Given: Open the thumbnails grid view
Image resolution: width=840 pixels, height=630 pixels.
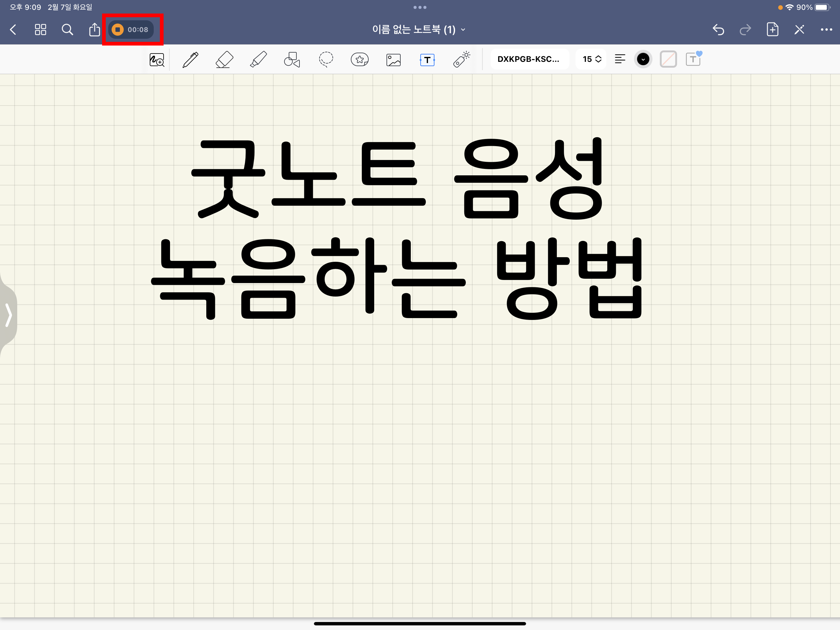Looking at the screenshot, I should [40, 30].
